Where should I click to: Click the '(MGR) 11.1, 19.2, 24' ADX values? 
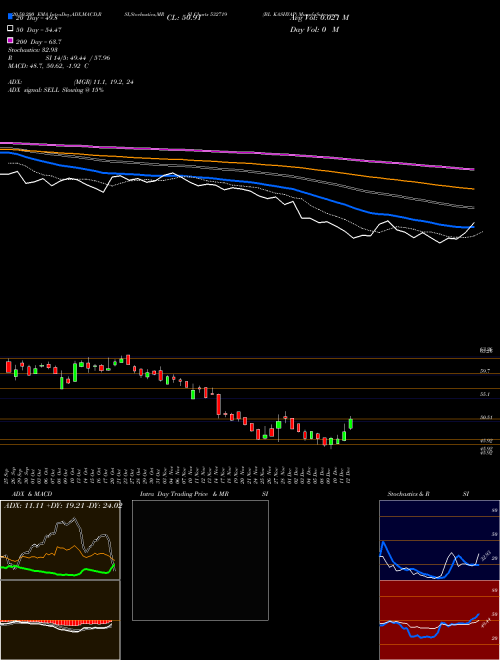coord(104,82)
